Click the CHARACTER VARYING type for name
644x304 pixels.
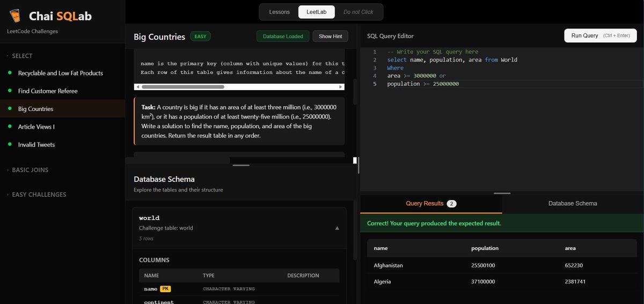229,289
